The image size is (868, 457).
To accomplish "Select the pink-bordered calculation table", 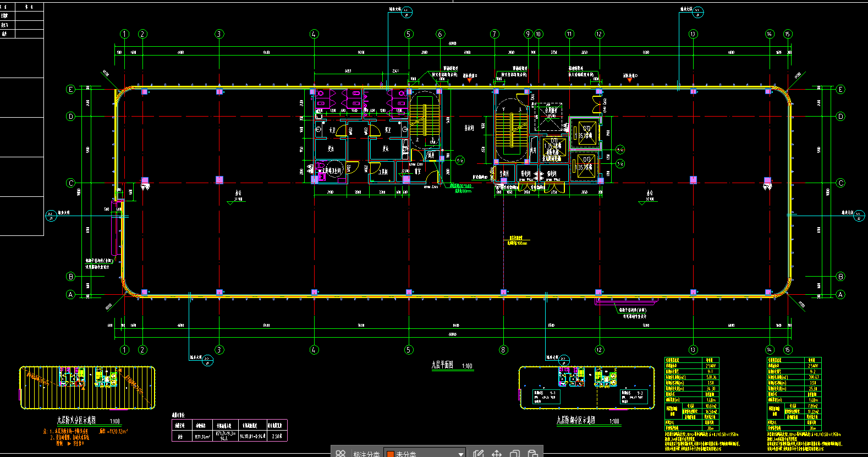I will click(x=229, y=430).
